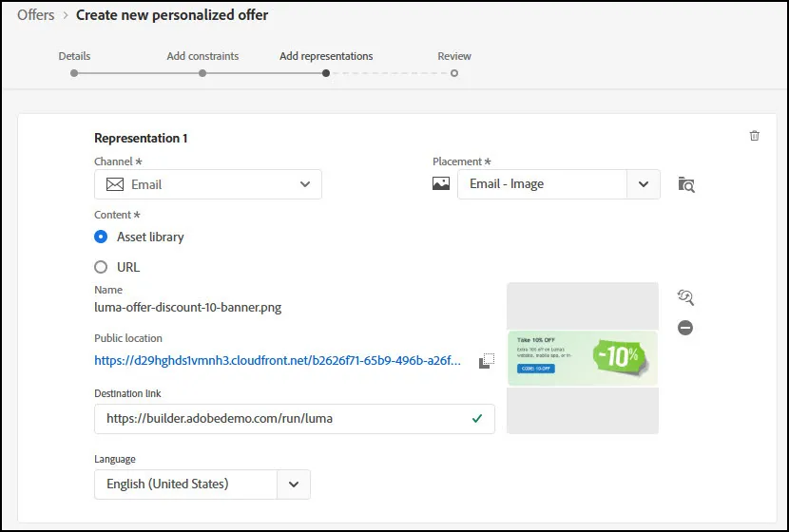Click the replace asset magnifier icon
The height and width of the screenshot is (532, 789).
(x=685, y=297)
